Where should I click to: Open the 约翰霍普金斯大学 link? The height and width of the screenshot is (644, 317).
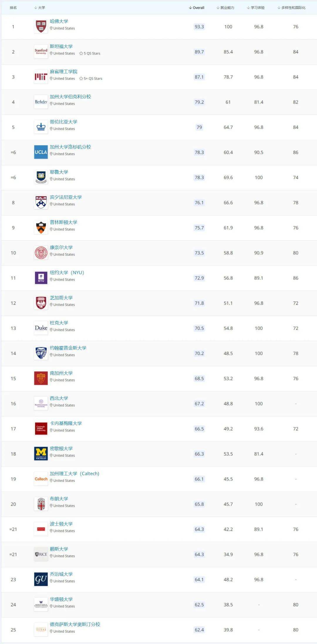(68, 348)
